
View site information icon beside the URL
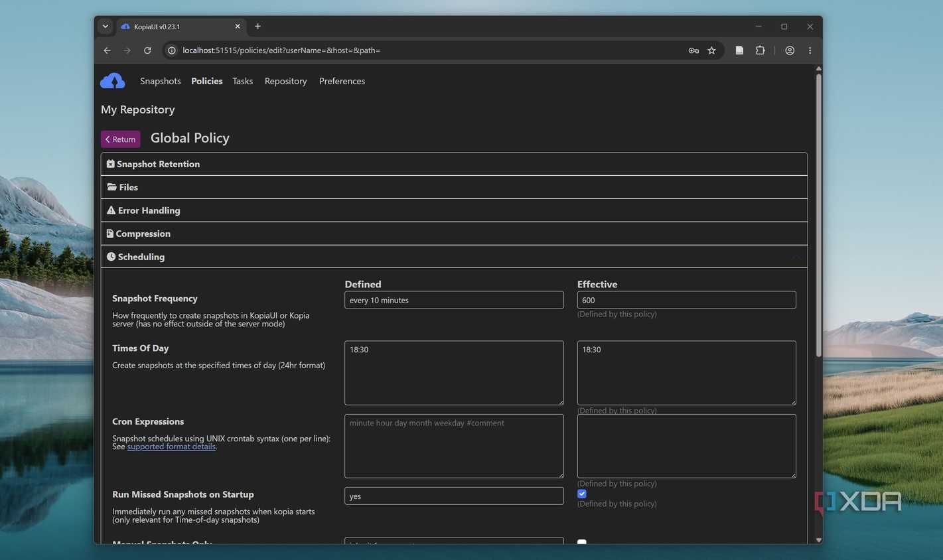pyautogui.click(x=171, y=50)
